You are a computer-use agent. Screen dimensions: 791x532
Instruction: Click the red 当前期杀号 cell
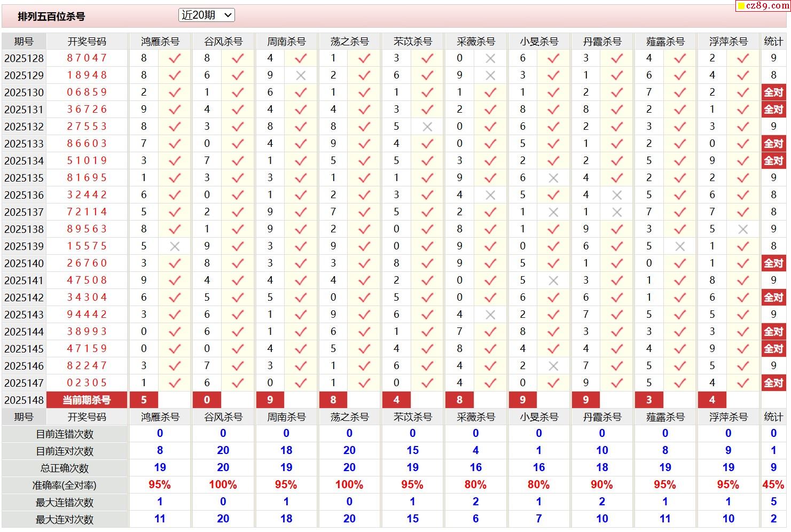point(87,400)
